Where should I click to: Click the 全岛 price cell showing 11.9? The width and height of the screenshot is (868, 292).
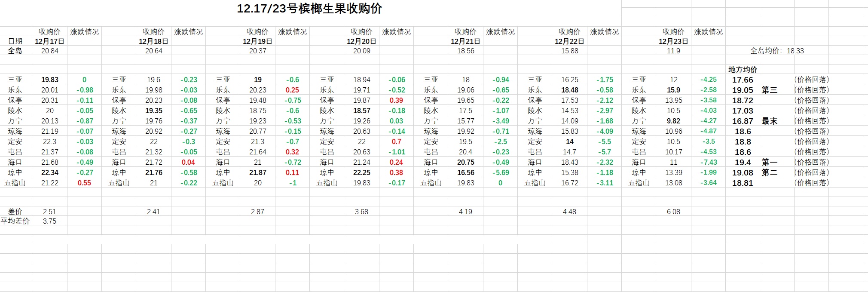point(673,51)
